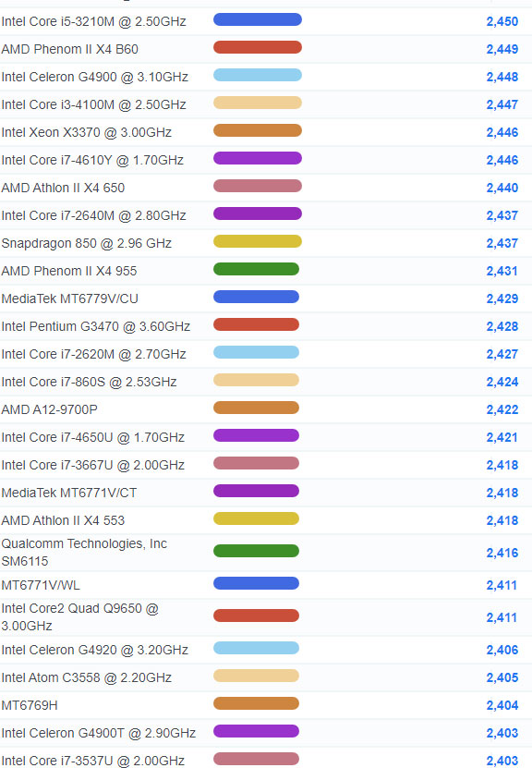Screen dimensions: 532x768
Task: Click blue bar for MT6771V/WL
Action: pyautogui.click(x=256, y=583)
